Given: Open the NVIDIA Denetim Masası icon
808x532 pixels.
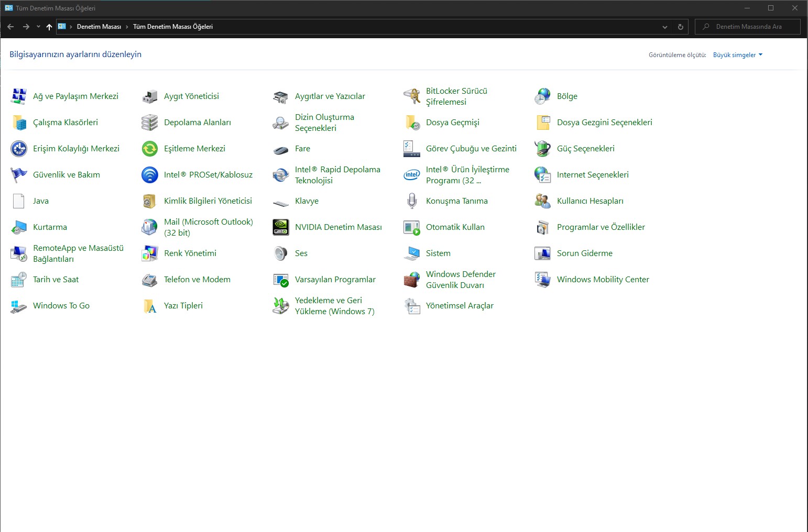Looking at the screenshot, I should pyautogui.click(x=281, y=227).
